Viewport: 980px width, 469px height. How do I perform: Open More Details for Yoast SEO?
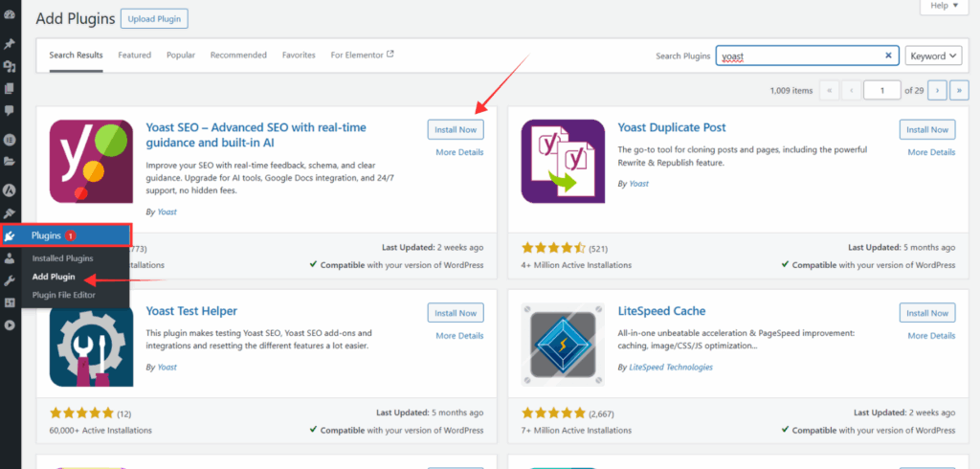pos(459,152)
